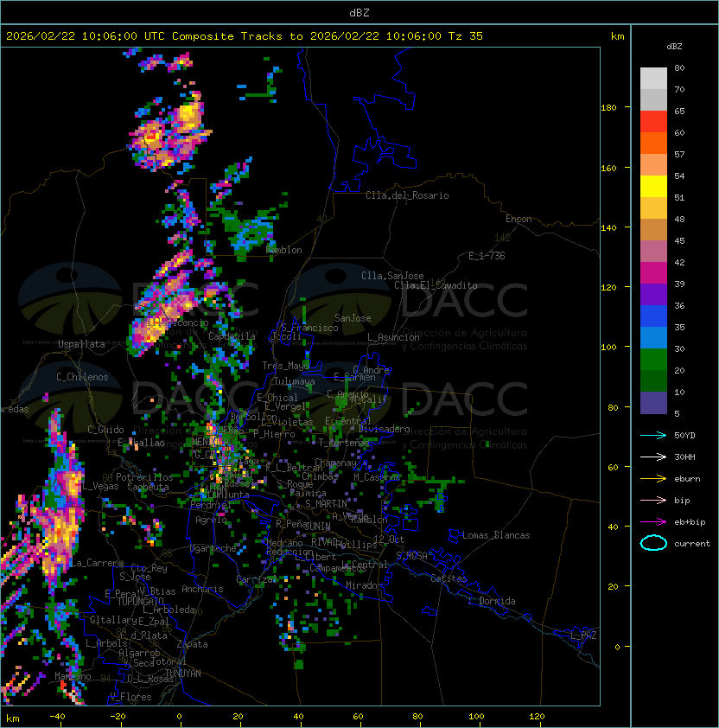Click the cyan 50YD track arrow in legend
The height and width of the screenshot is (728, 719).
tap(653, 435)
